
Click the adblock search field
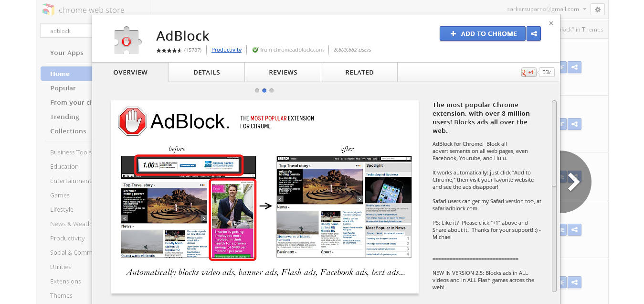click(x=66, y=31)
